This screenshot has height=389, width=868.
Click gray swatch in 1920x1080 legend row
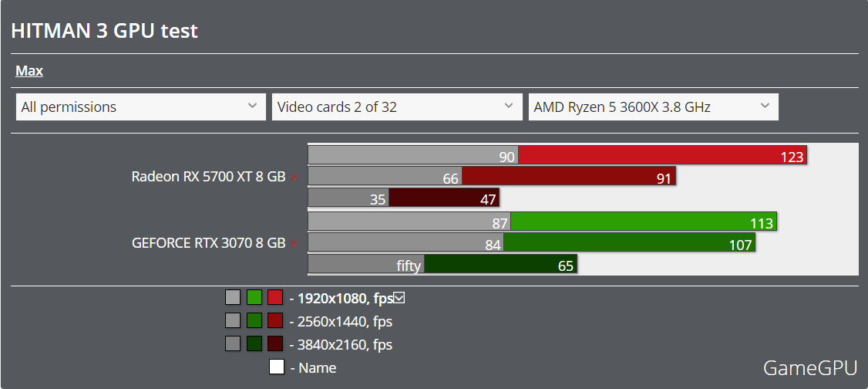(x=233, y=298)
